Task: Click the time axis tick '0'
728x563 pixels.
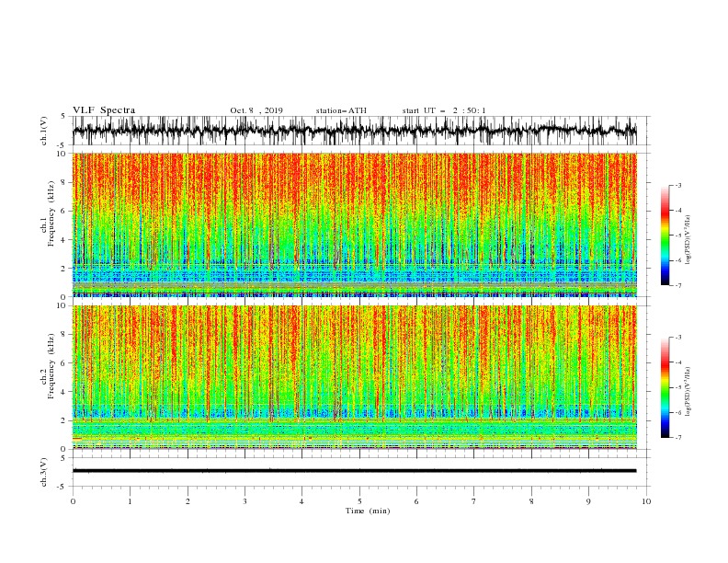Action: (x=73, y=501)
